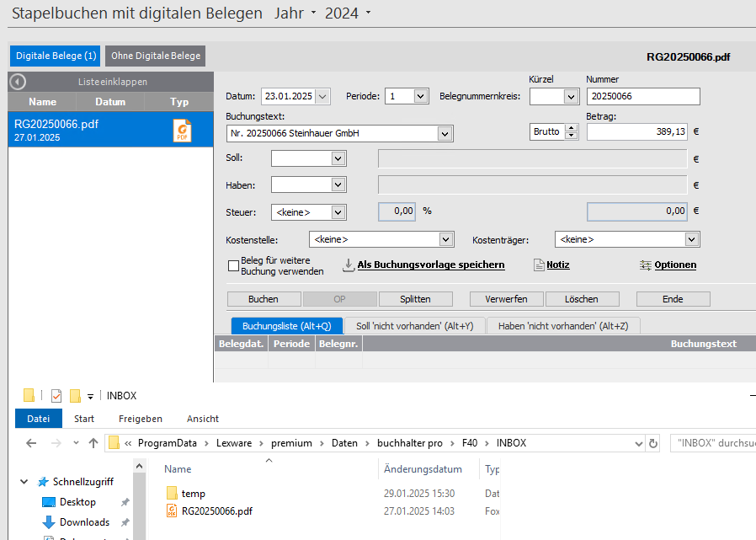Open the Datum date picker dropdown
756x540 pixels.
[322, 97]
